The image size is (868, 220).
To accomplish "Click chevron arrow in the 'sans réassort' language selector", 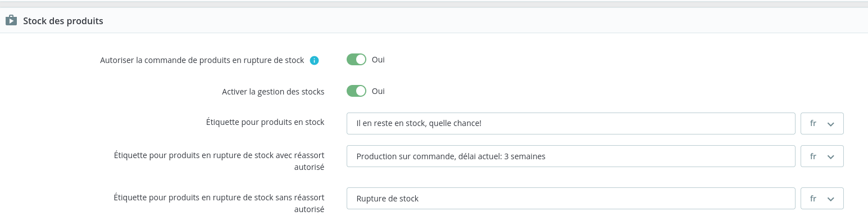I will [x=831, y=199].
